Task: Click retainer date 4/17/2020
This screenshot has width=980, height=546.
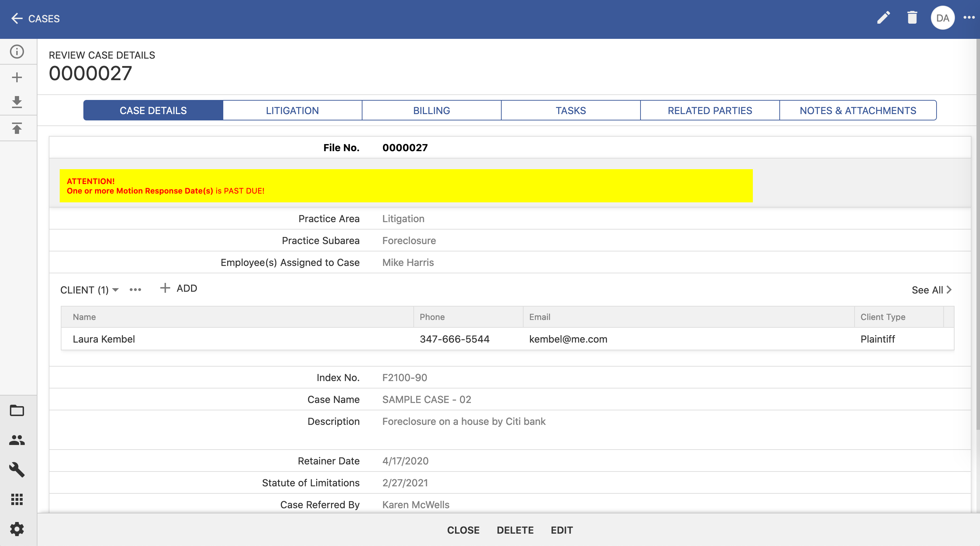Action: pyautogui.click(x=405, y=461)
